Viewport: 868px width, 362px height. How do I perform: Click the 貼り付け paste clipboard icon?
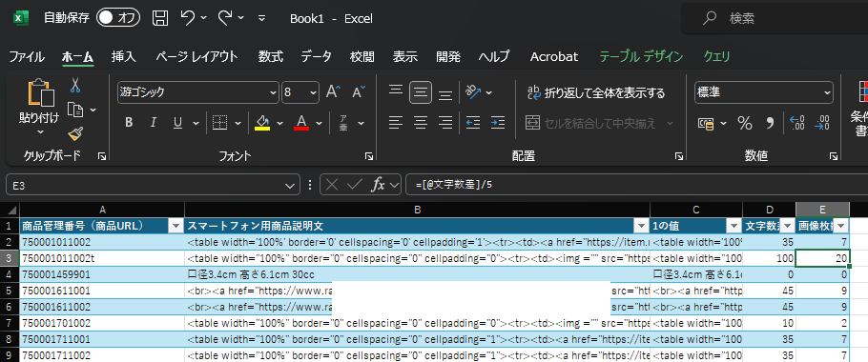click(x=41, y=92)
